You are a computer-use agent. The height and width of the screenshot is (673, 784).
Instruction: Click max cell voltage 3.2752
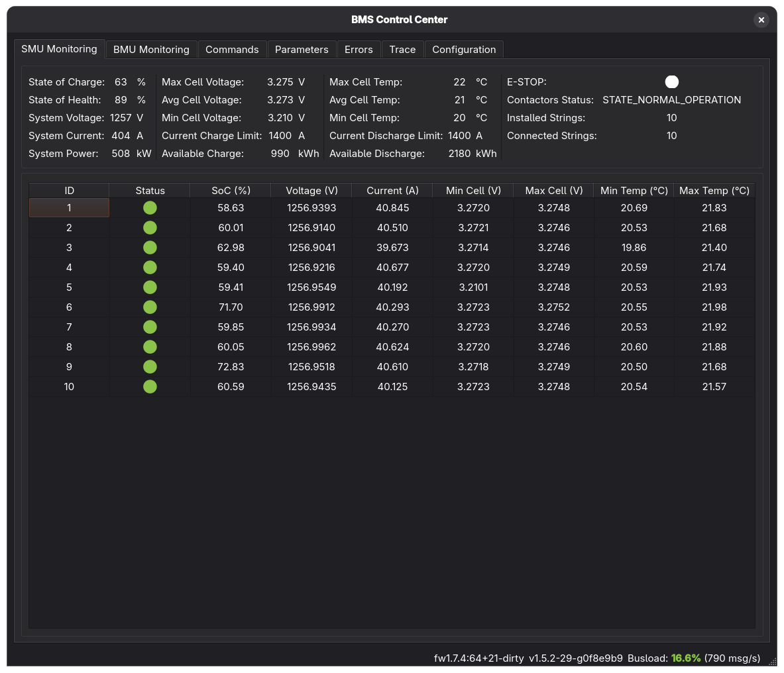pos(553,307)
